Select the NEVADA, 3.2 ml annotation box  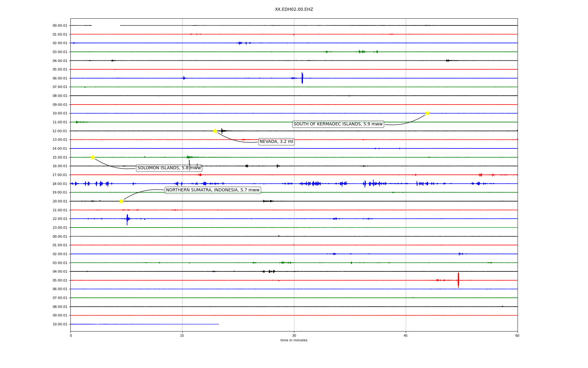coord(276,142)
